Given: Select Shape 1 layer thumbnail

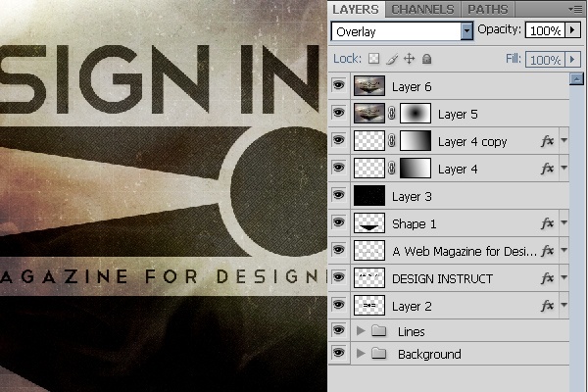Looking at the screenshot, I should (x=369, y=223).
